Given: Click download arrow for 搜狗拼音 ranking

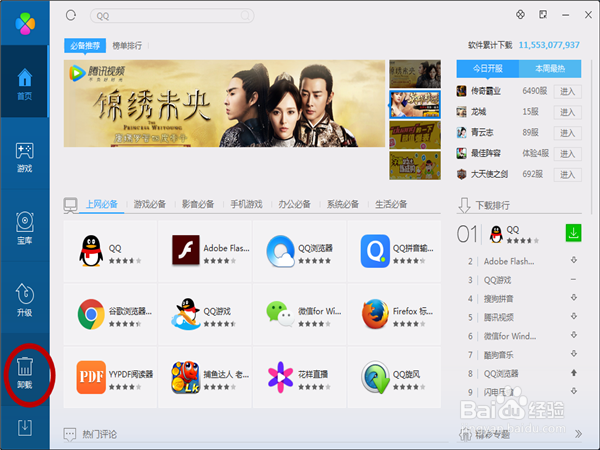Looking at the screenshot, I should coord(574,298).
